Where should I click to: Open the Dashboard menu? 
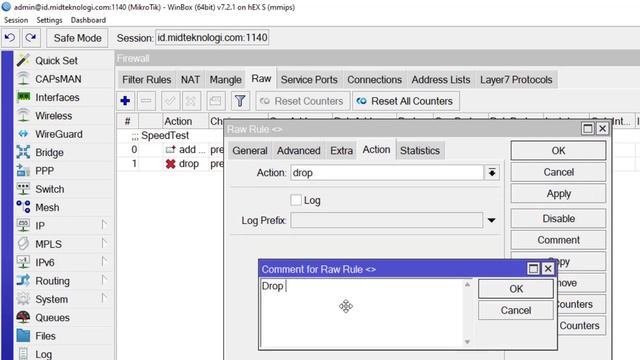[x=88, y=20]
